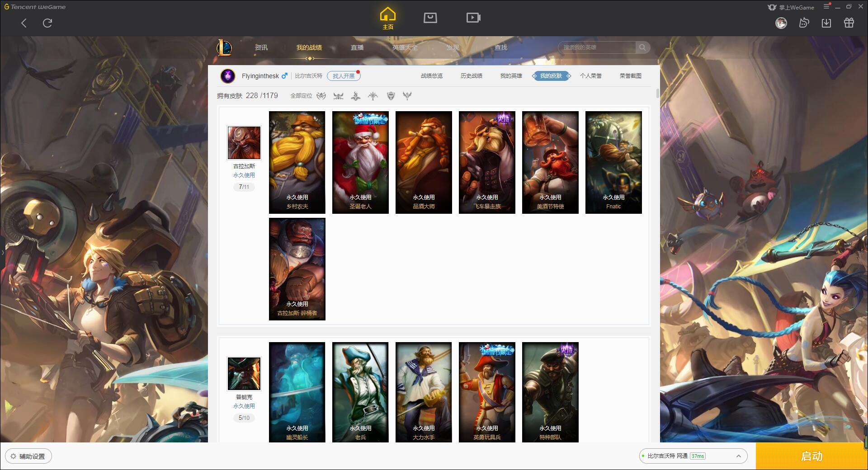The width and height of the screenshot is (868, 470).
Task: Switch to 荣誉截图 sub-tab
Action: tap(631, 76)
